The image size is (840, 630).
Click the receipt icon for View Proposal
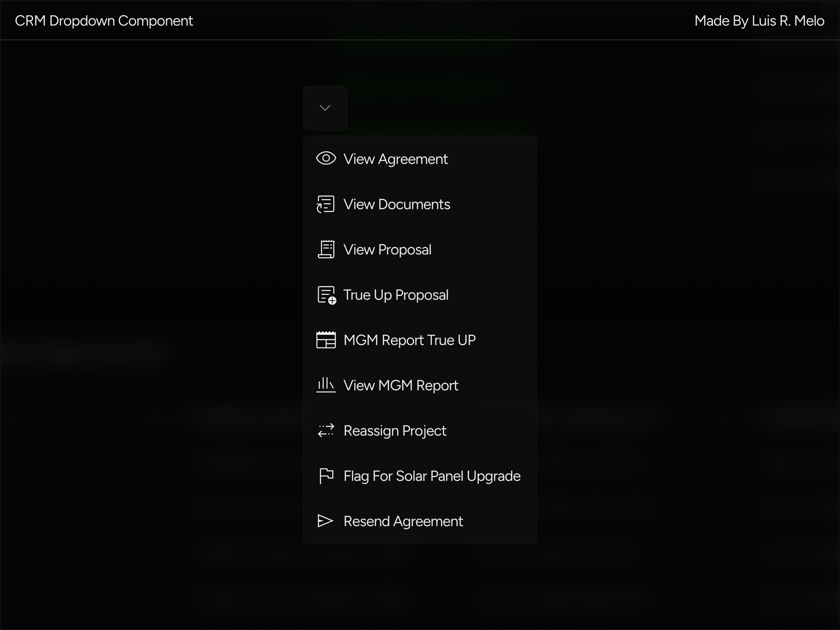326,249
